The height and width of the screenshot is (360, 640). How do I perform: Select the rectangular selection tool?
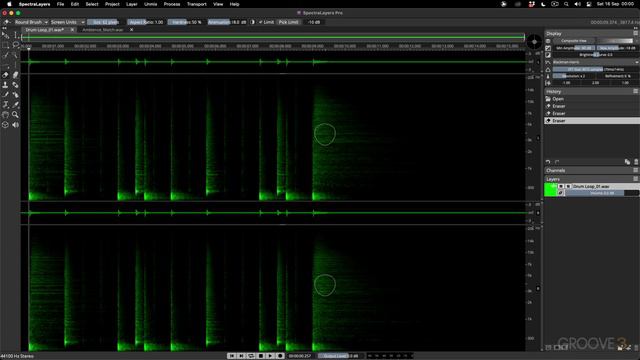tap(5, 45)
